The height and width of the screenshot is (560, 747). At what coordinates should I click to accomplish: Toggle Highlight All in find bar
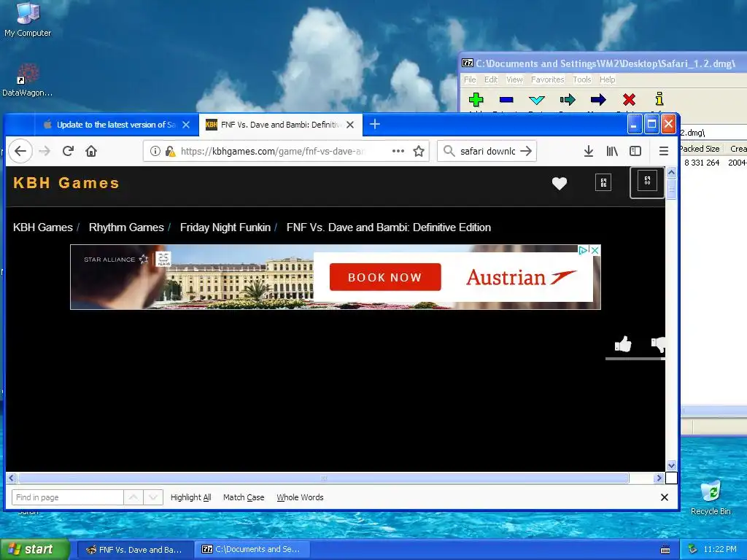190,497
